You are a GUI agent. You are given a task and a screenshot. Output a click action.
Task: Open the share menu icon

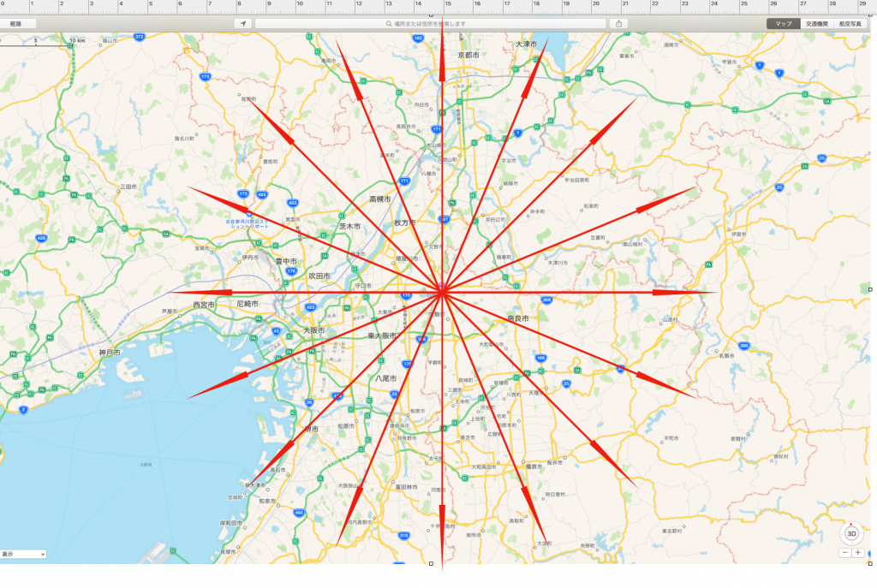[620, 24]
